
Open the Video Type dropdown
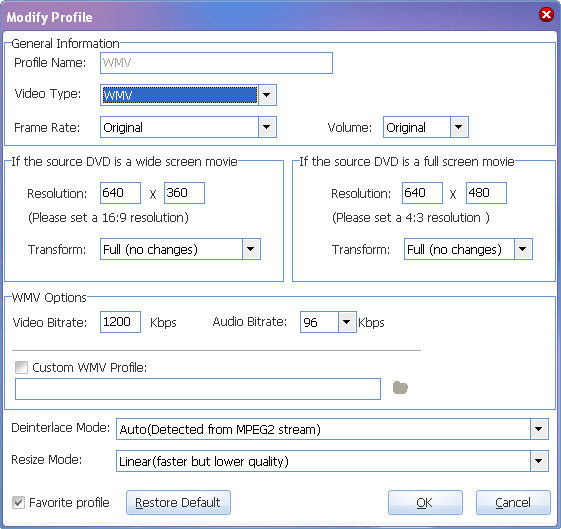click(267, 95)
